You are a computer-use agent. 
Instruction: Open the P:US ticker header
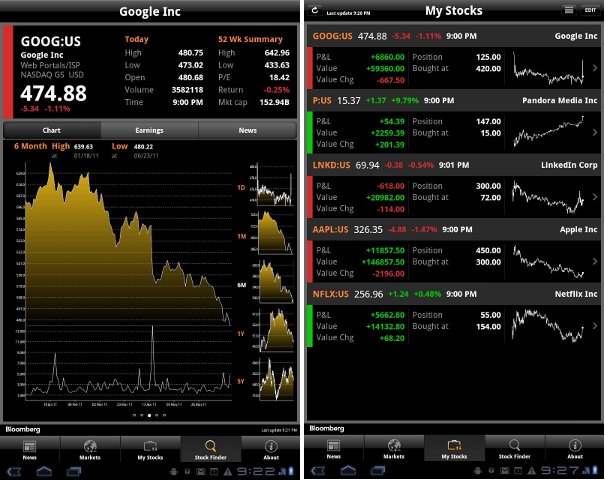pos(454,101)
